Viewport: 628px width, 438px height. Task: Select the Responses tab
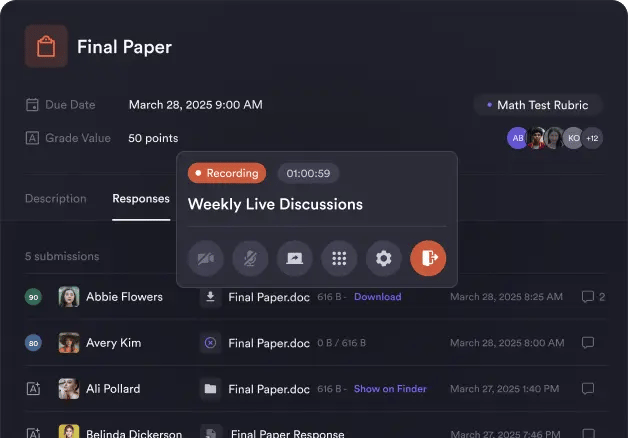tap(141, 199)
